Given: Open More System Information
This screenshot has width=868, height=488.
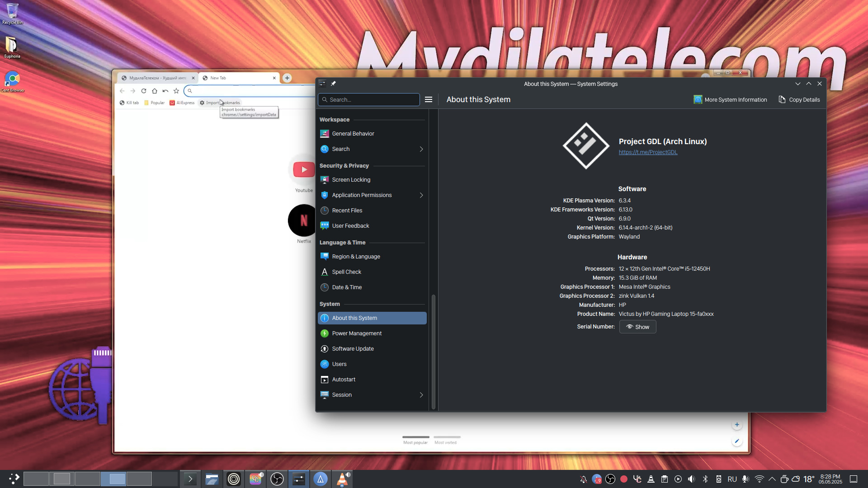Looking at the screenshot, I should 730,99.
